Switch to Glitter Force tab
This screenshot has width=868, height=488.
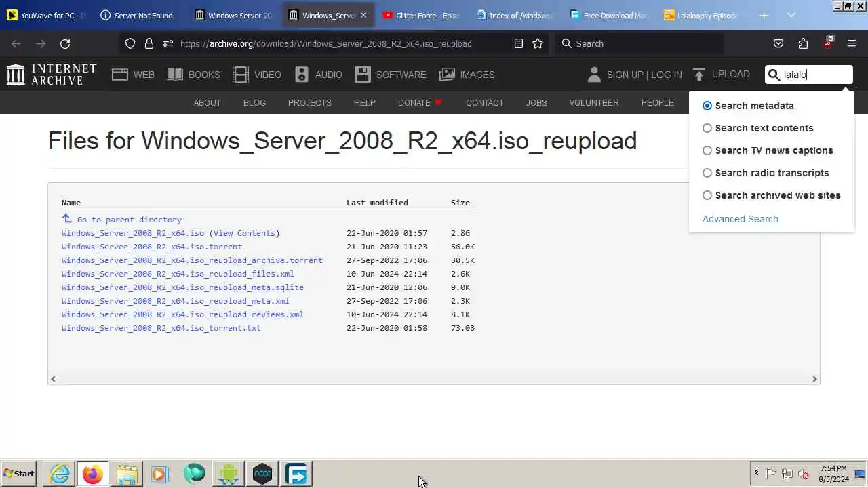click(x=421, y=15)
